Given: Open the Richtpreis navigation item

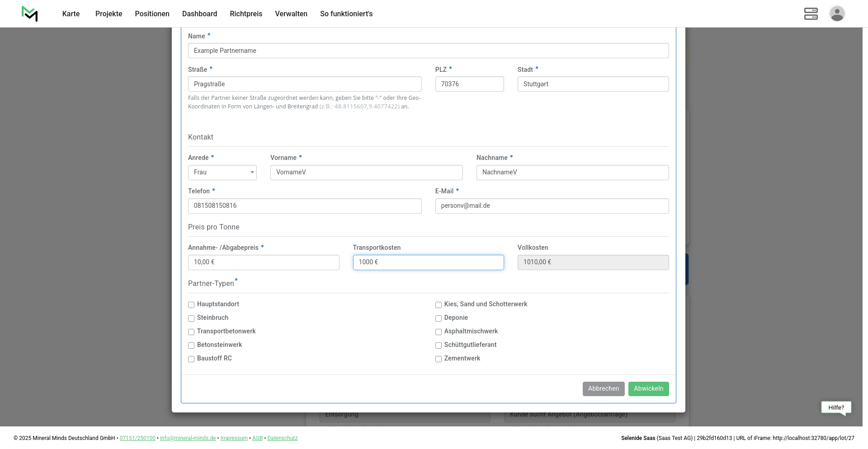Looking at the screenshot, I should pyautogui.click(x=246, y=14).
